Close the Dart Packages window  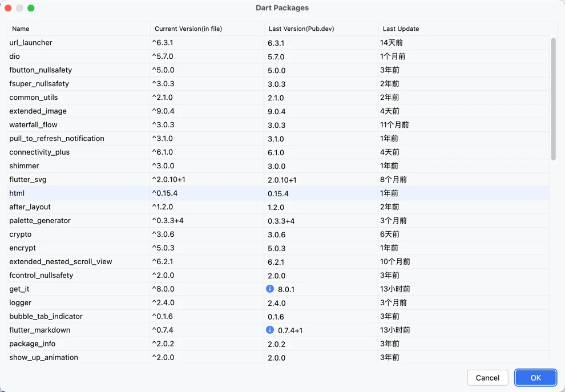point(8,8)
